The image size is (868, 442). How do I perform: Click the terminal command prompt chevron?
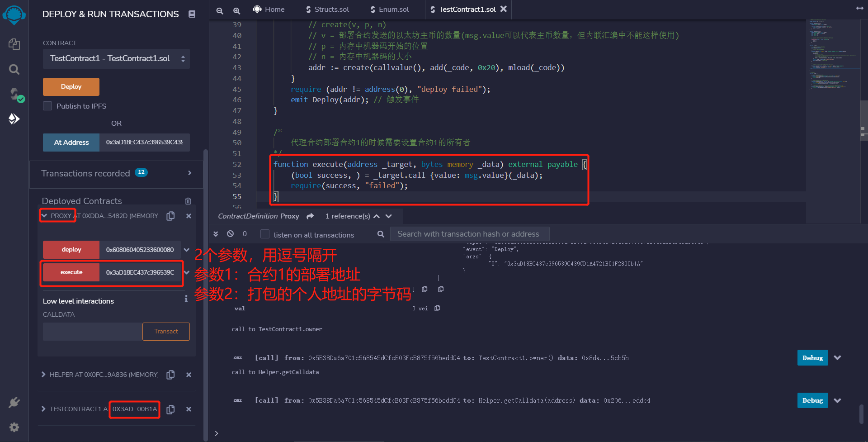pos(217,433)
